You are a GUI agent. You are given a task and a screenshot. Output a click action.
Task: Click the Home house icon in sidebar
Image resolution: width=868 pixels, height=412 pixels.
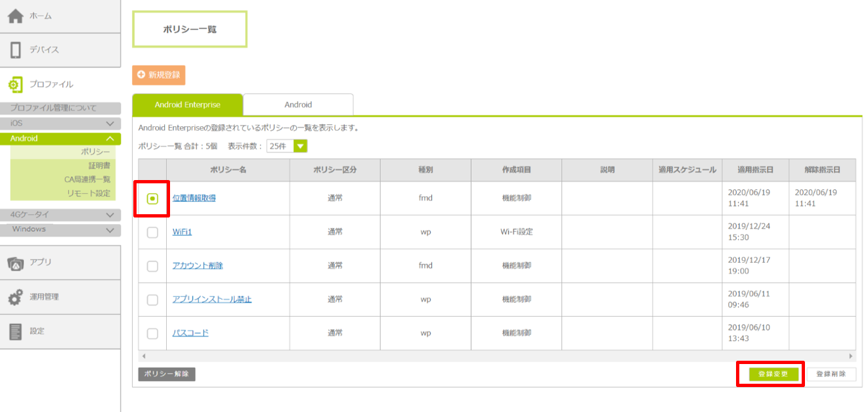tap(16, 16)
